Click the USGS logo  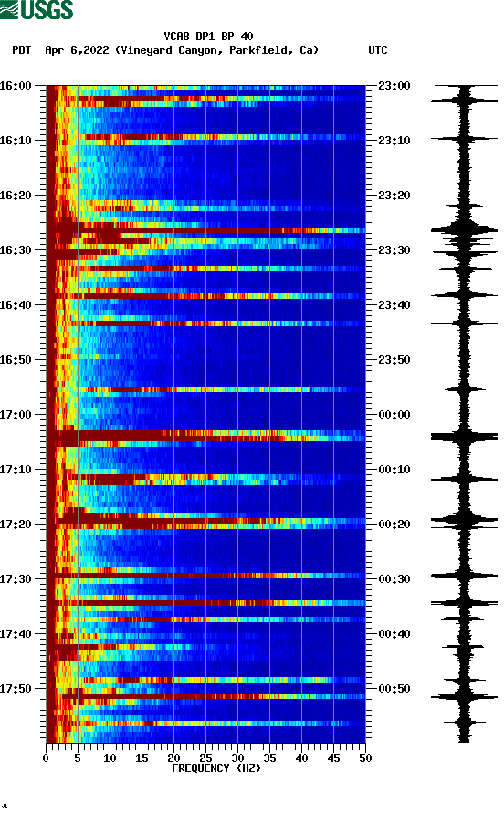pyautogui.click(x=37, y=10)
